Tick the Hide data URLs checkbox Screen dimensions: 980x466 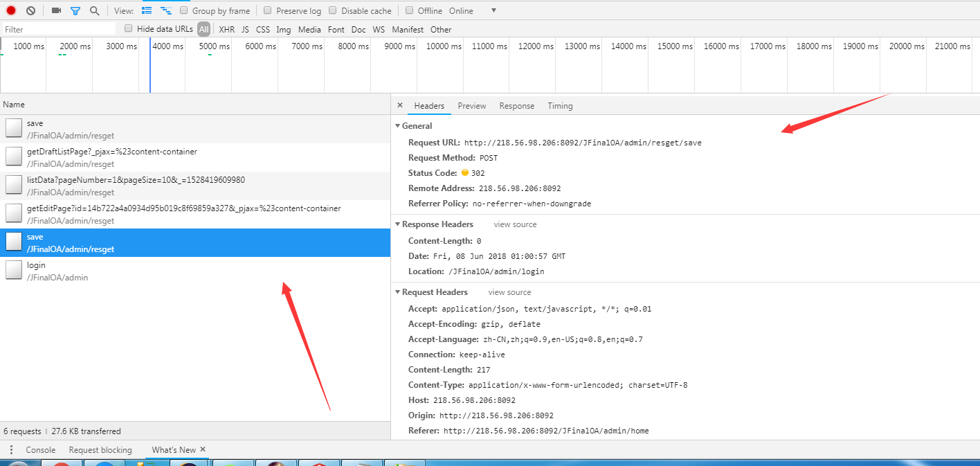pos(129,29)
